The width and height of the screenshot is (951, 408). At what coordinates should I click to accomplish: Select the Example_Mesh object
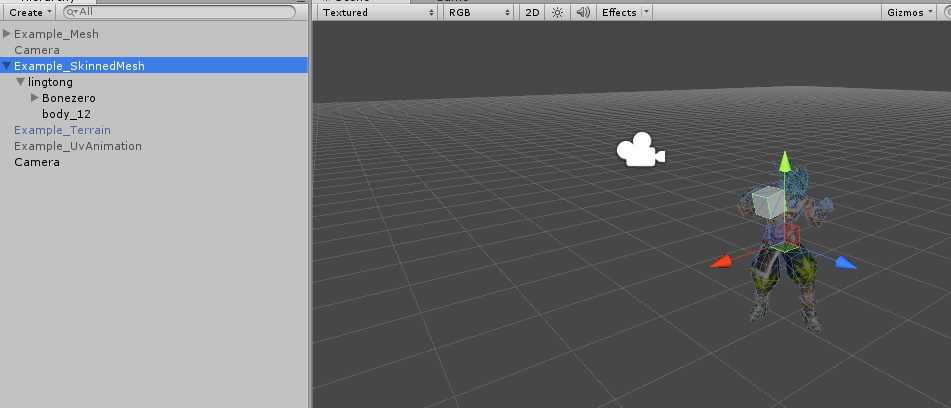56,34
